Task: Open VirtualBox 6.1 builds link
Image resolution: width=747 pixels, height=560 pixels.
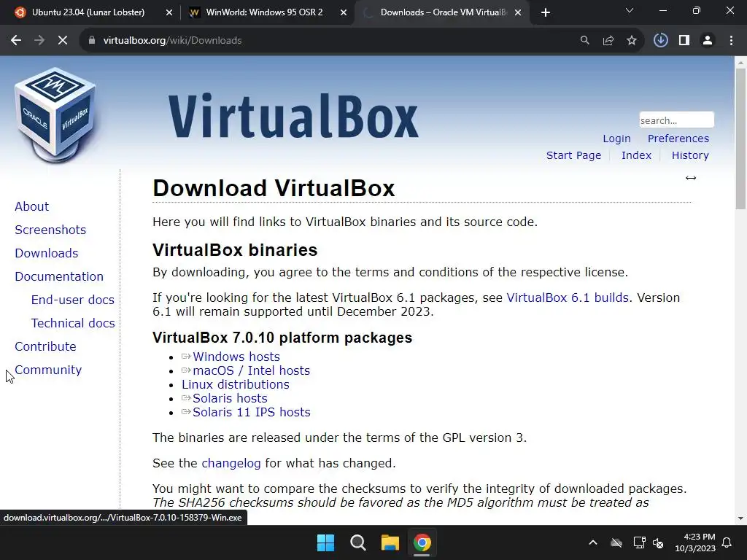Action: click(x=568, y=297)
